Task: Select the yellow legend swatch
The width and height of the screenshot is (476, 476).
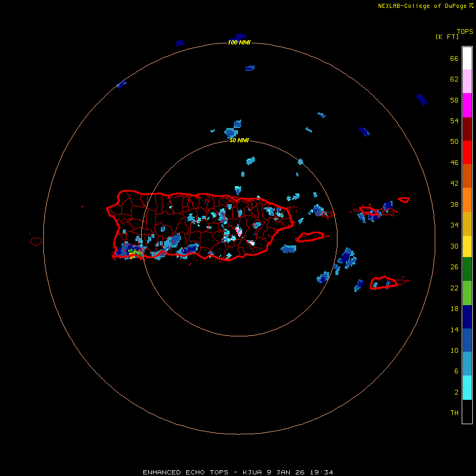Action: tap(467, 246)
